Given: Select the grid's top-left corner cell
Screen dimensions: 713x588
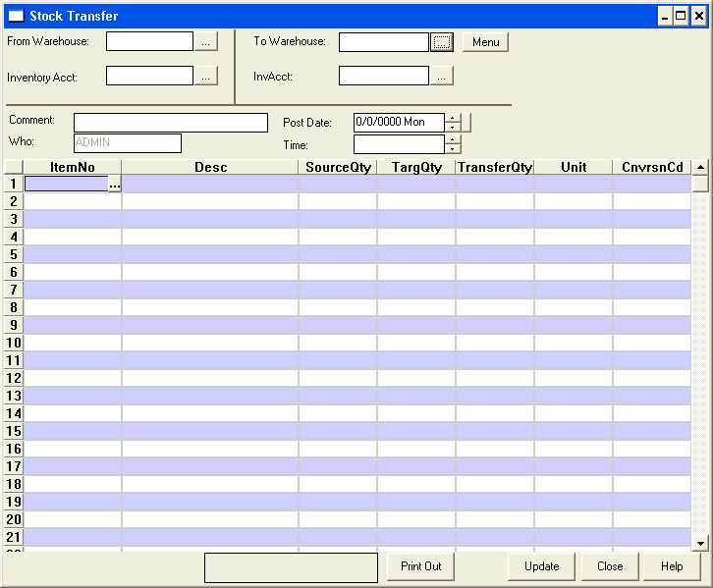Looking at the screenshot, I should (x=13, y=167).
